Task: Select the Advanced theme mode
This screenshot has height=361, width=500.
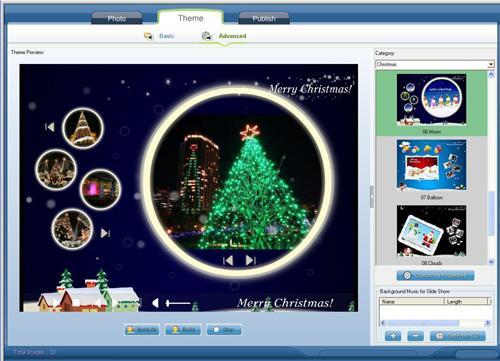Action: point(232,36)
